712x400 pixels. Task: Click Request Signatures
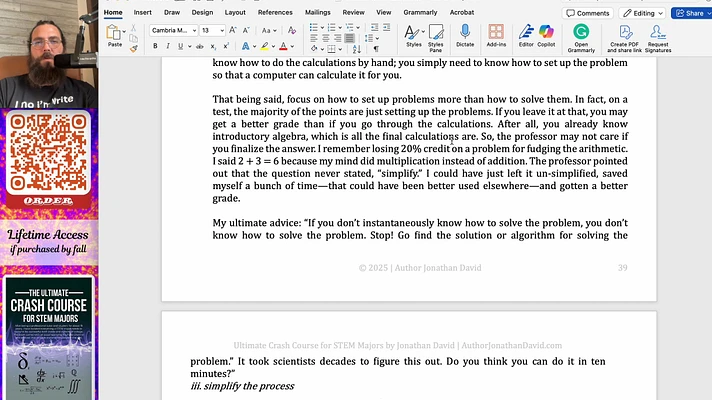[x=658, y=39]
